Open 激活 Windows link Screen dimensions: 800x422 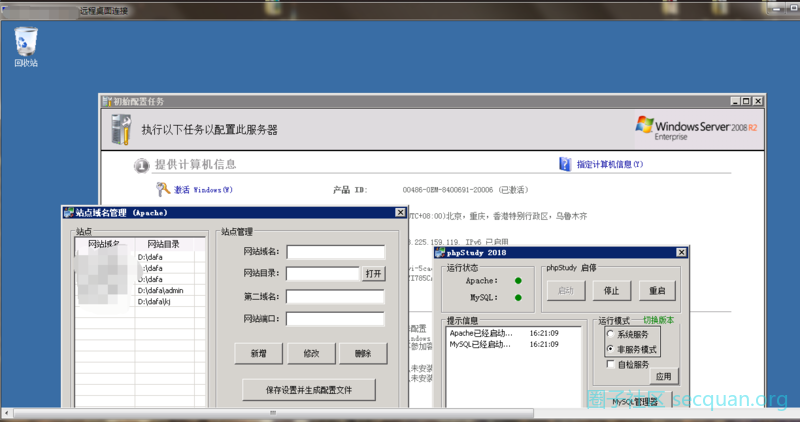click(x=203, y=190)
